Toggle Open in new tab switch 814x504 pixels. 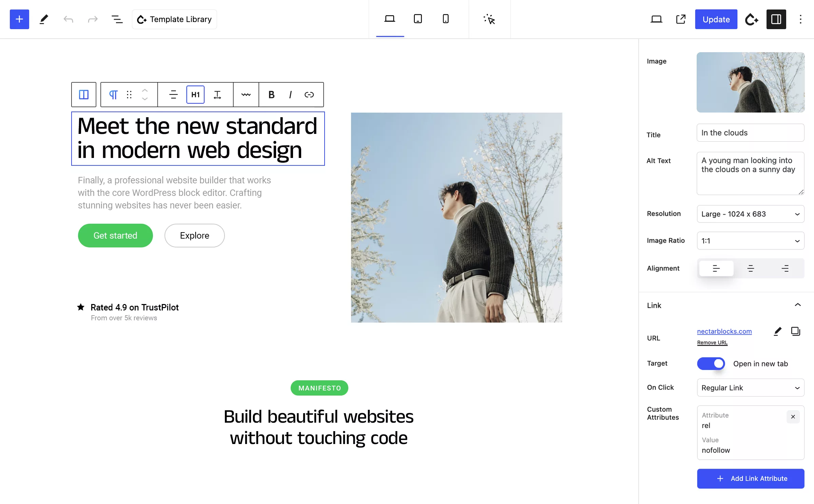[711, 364]
